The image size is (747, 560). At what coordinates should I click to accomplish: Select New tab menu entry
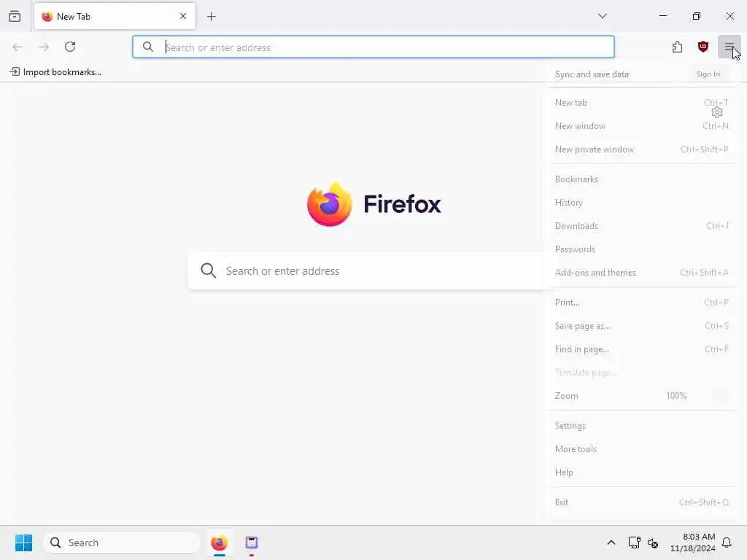[x=641, y=102]
